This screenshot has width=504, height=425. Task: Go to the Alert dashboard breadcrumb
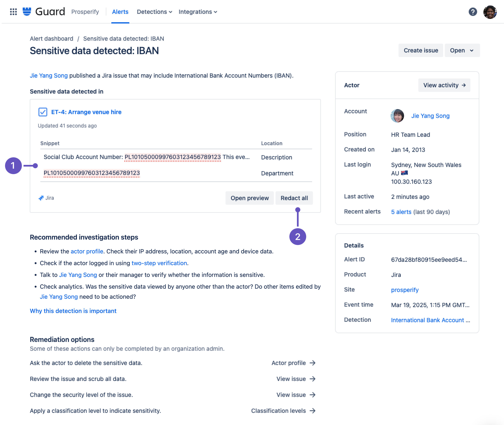[51, 39]
